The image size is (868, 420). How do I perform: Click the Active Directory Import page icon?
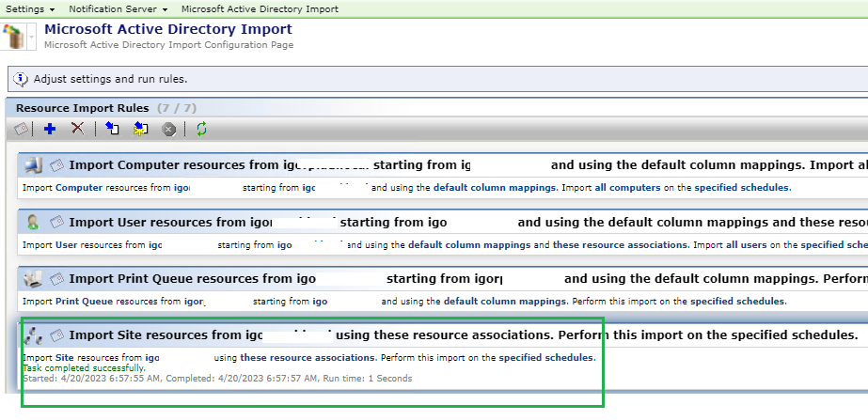(x=13, y=37)
